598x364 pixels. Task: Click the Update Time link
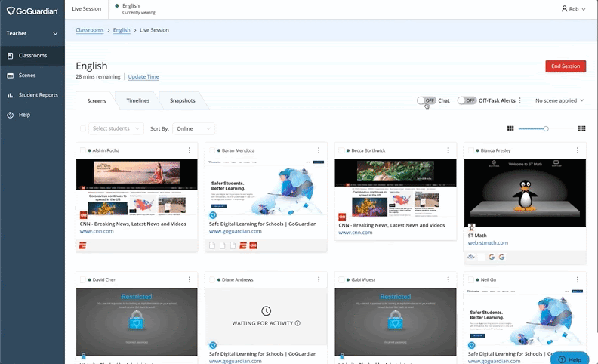click(143, 77)
